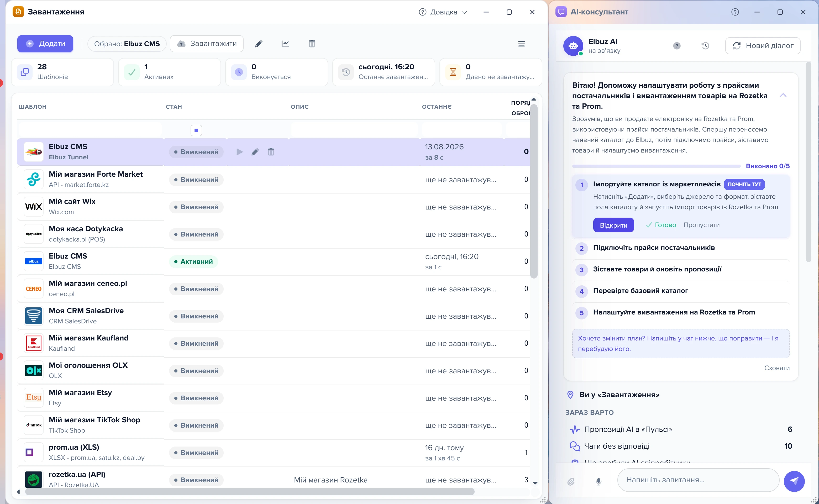Viewport: 819px width, 504px height.
Task: Expand step 5 Налаштуйте вивантаження на Rozetka та Prom
Action: point(681,312)
